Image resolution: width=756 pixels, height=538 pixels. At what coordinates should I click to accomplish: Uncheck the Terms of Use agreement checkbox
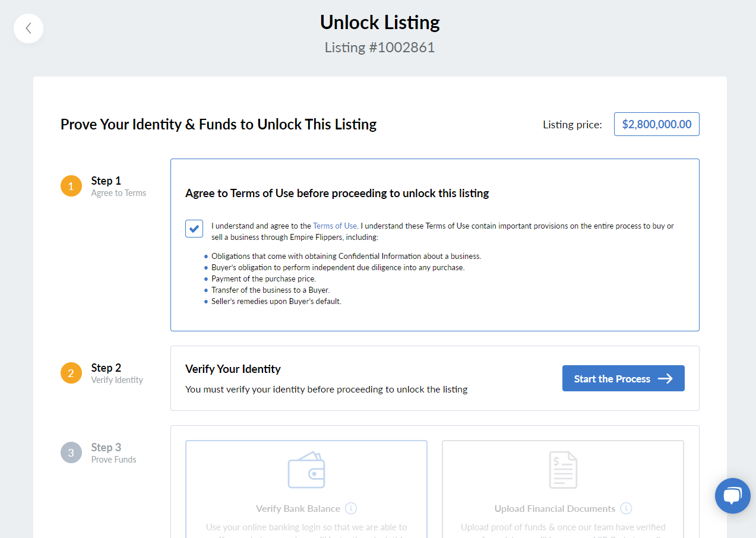[x=194, y=228]
